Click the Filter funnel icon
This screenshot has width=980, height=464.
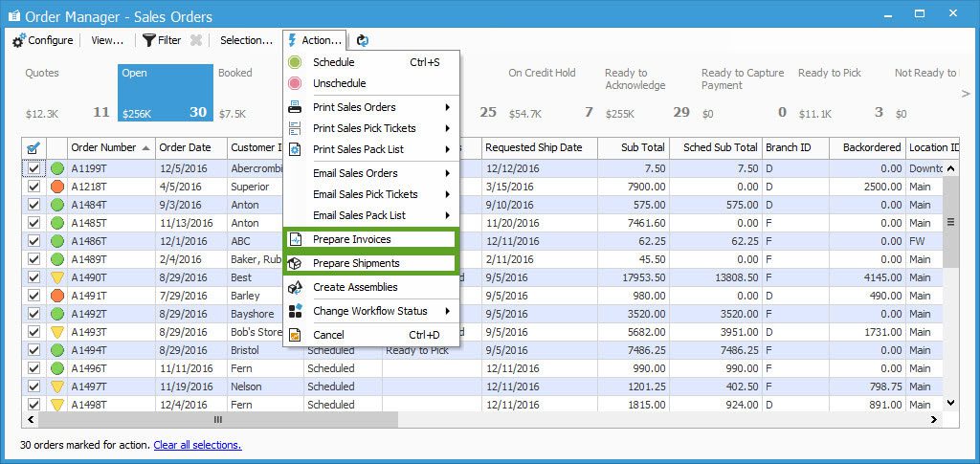[x=148, y=40]
